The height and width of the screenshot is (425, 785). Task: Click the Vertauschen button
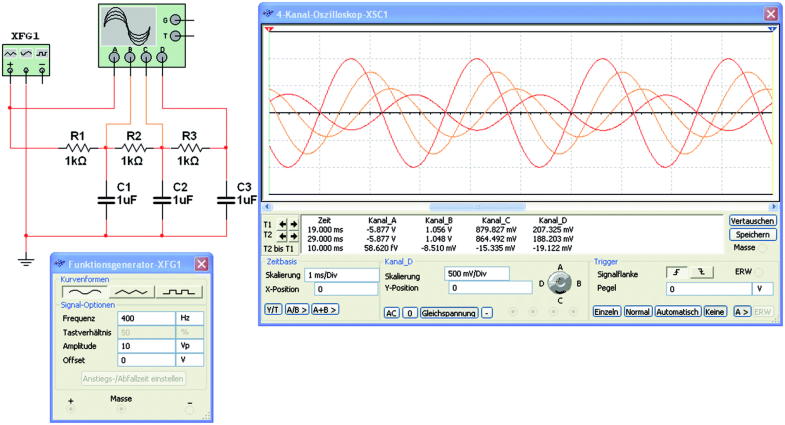[752, 221]
